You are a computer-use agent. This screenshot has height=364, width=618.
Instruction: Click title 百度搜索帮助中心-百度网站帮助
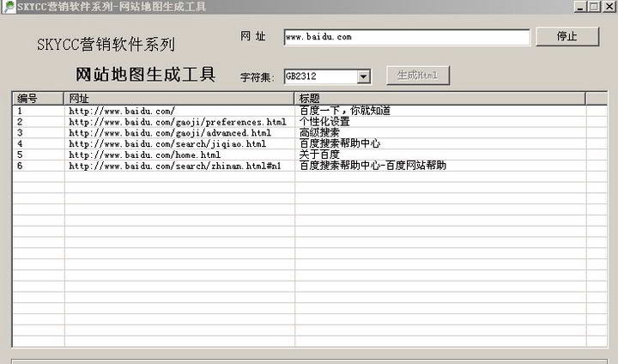click(x=373, y=166)
